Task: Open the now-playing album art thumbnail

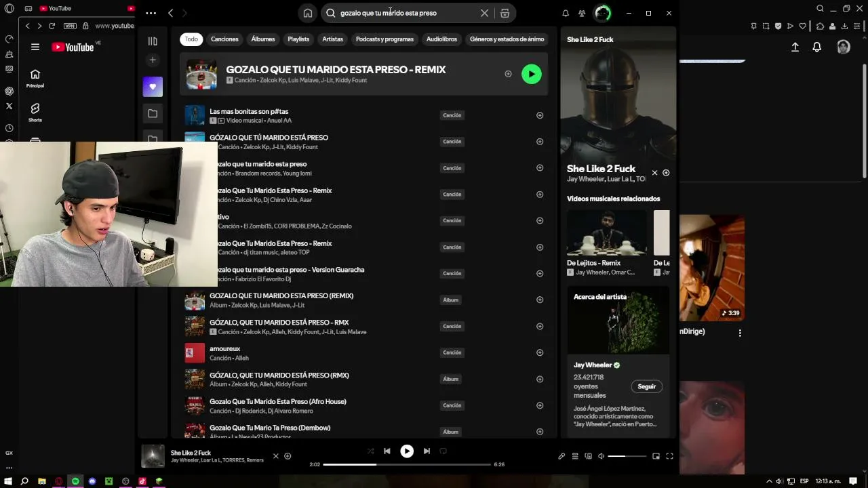Action: pos(153,456)
